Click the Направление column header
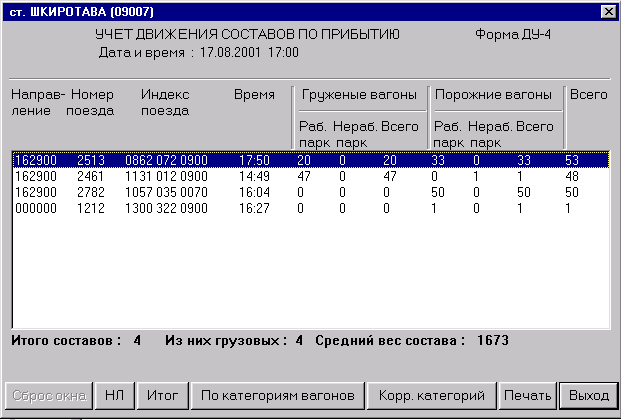The image size is (621, 420). coord(38,102)
